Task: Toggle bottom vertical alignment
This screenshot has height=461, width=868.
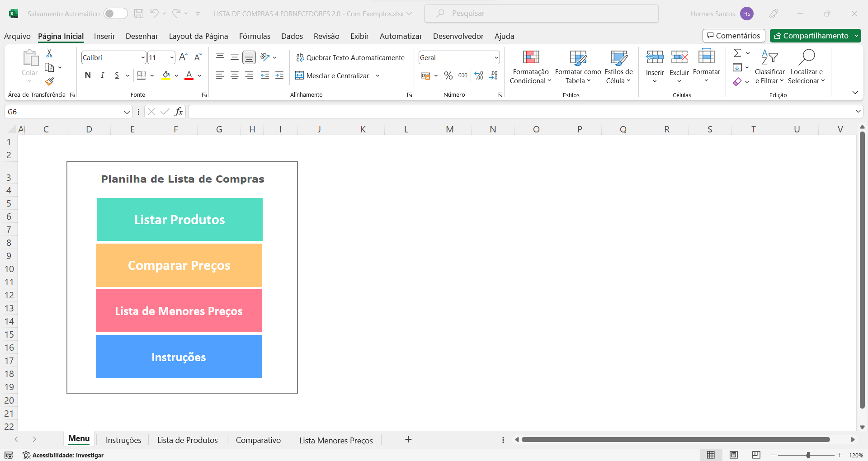Action: (249, 57)
